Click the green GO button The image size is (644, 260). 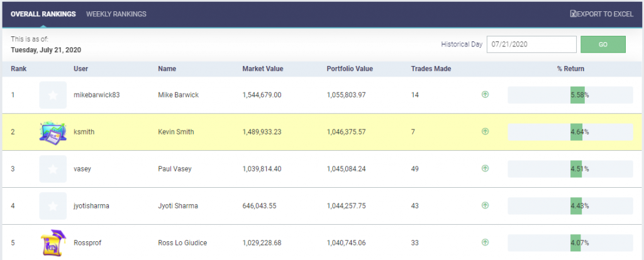pyautogui.click(x=603, y=45)
